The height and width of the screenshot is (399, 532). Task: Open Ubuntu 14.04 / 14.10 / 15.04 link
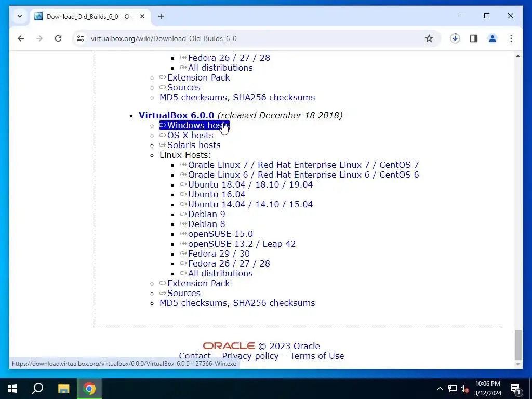(247, 204)
